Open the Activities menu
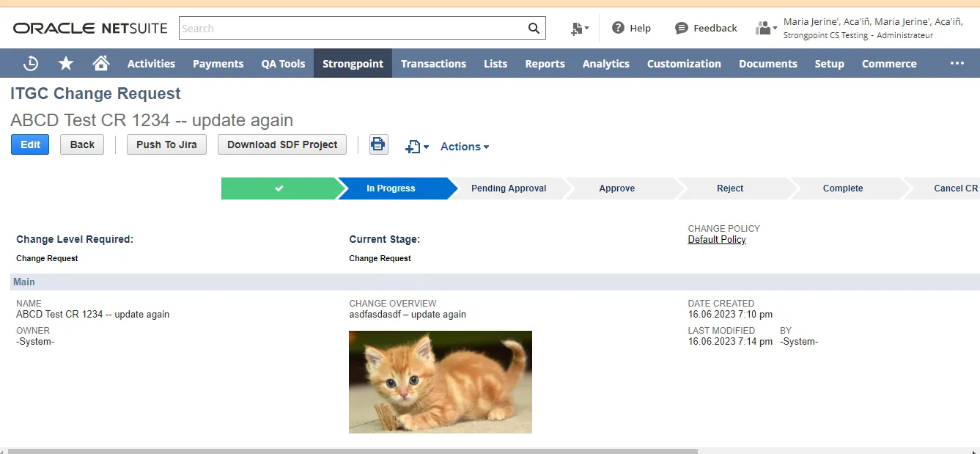 pos(151,64)
